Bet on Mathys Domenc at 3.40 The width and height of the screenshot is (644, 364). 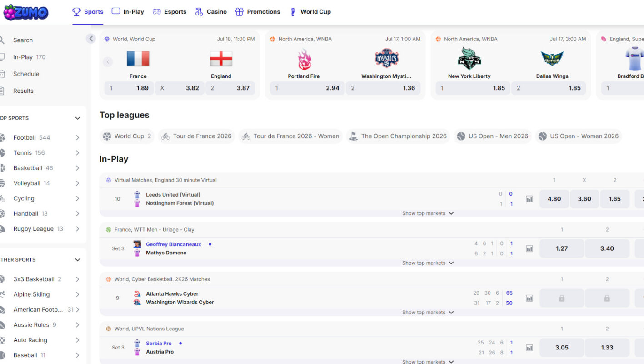click(x=607, y=248)
